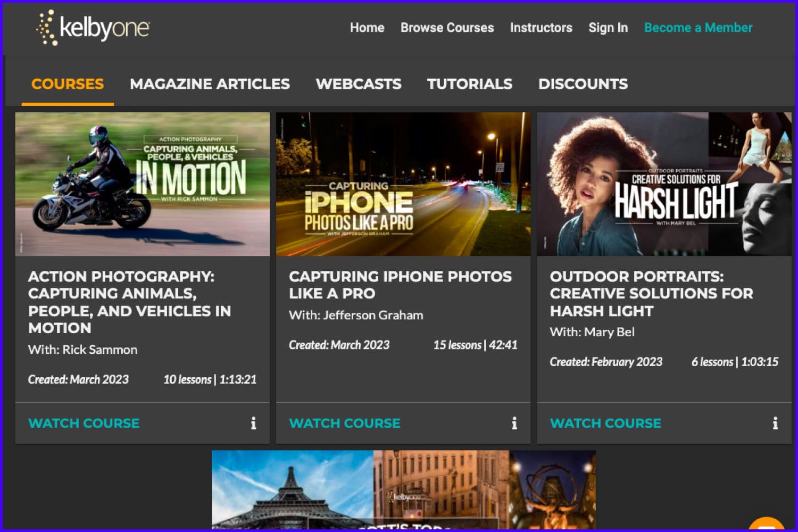Select the Courses tab
798x532 pixels.
tap(68, 84)
